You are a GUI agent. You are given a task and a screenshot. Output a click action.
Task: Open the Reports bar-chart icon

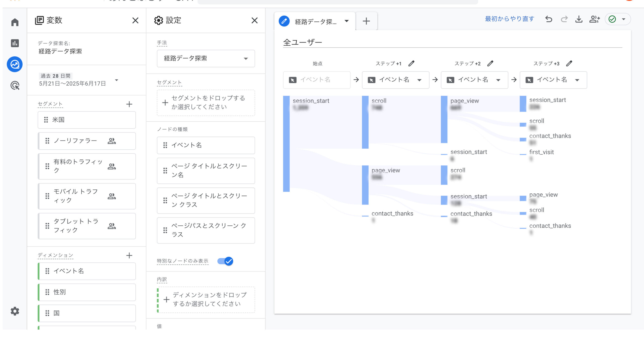point(15,43)
